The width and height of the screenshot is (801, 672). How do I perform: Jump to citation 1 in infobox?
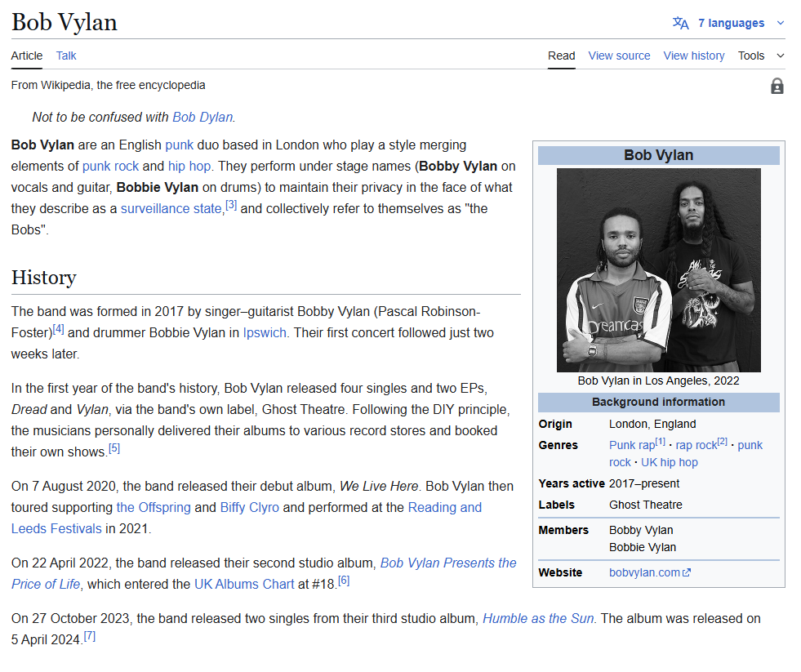[661, 442]
